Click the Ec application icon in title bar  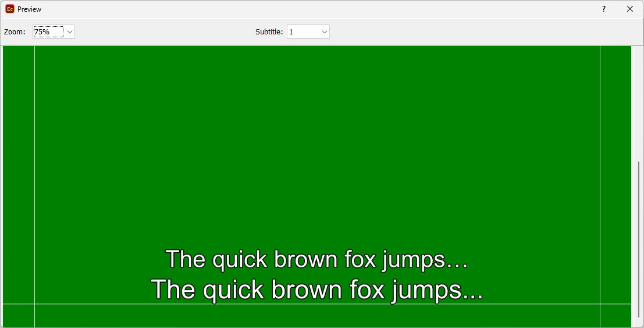(x=9, y=9)
